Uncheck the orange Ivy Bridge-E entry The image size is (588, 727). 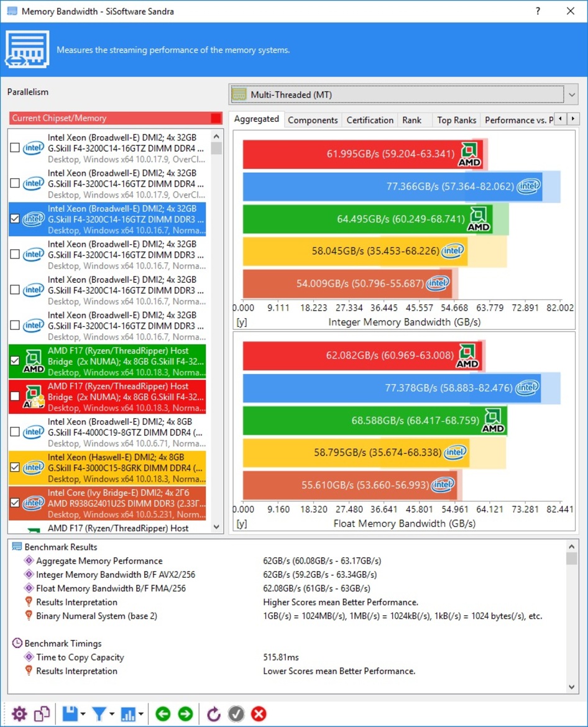(15, 503)
